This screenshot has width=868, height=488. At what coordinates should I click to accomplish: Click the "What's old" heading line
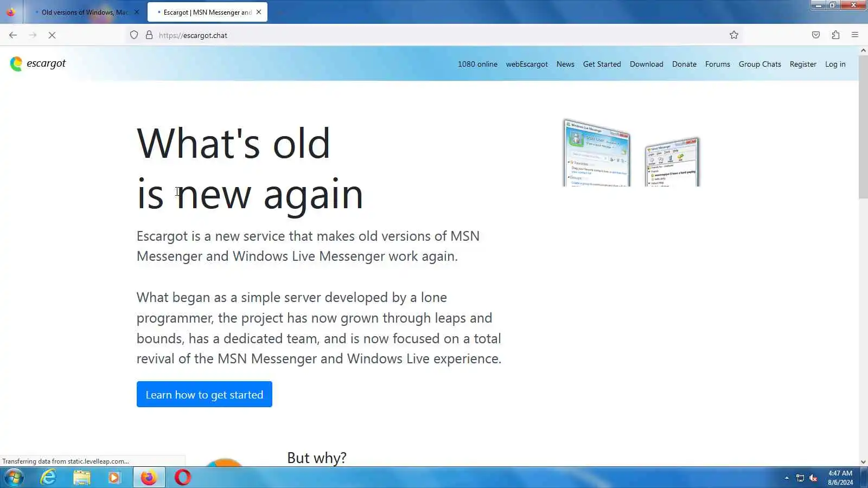[233, 143]
